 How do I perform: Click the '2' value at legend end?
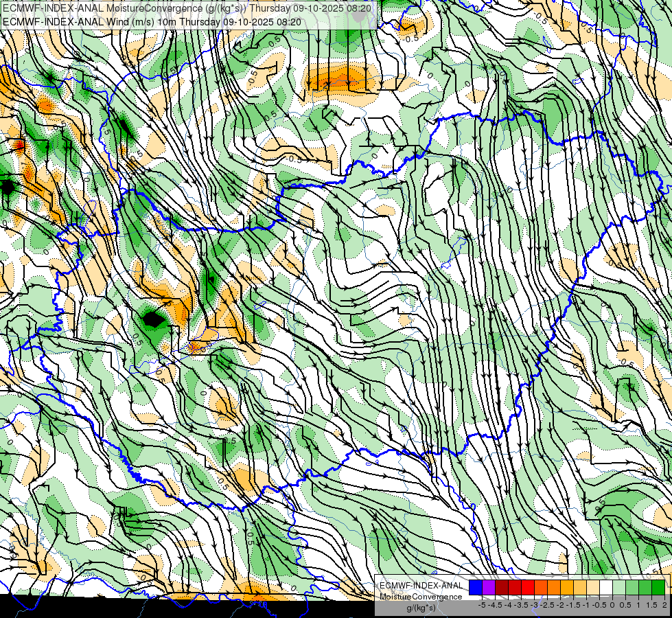[664, 605]
